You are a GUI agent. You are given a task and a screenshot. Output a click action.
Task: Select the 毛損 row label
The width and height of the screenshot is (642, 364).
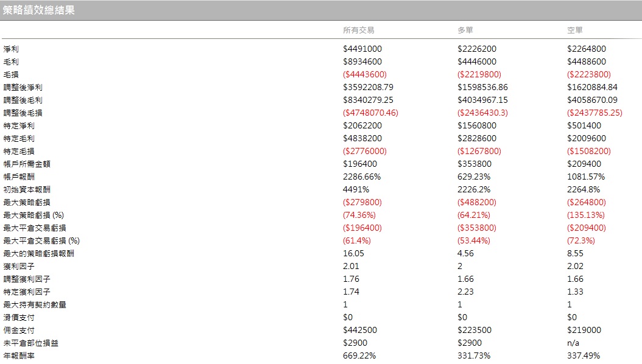pos(11,74)
